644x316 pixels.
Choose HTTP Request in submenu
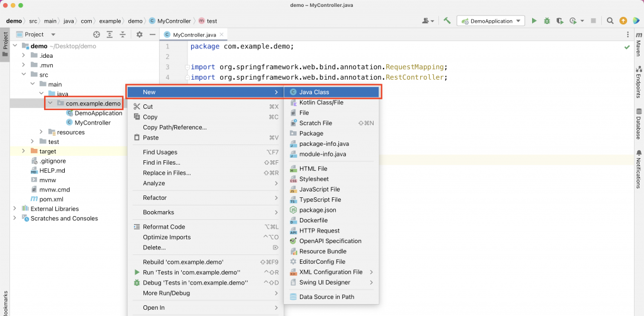331,231
